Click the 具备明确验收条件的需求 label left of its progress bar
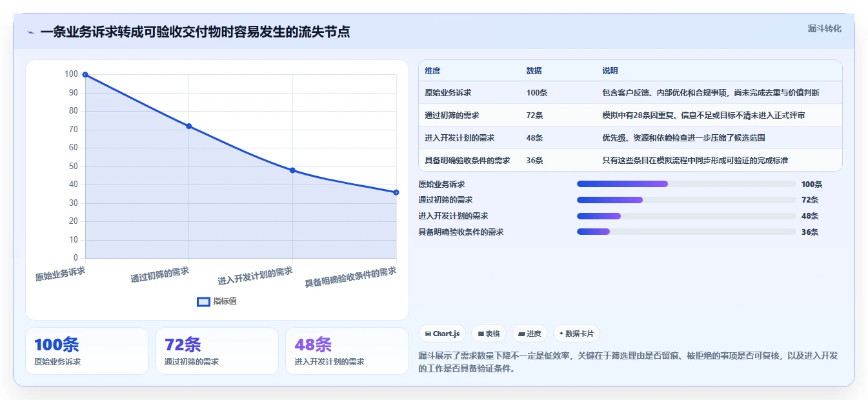 461,232
